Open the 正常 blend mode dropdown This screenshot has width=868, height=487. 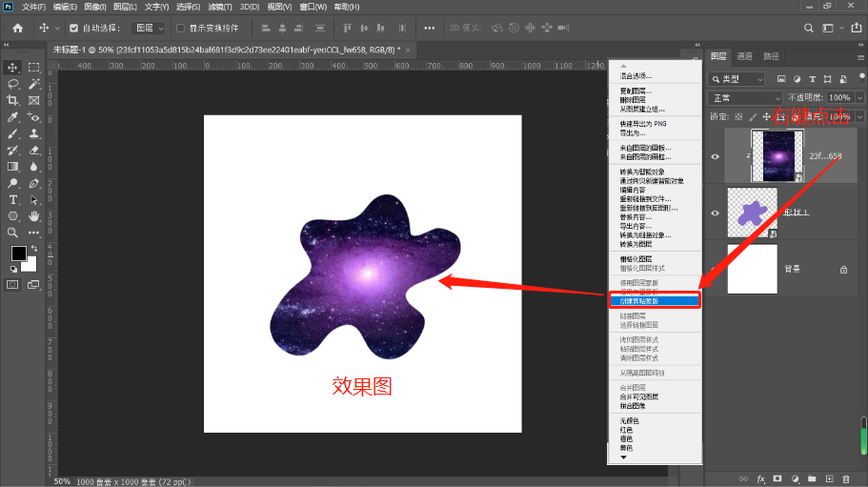click(x=745, y=98)
